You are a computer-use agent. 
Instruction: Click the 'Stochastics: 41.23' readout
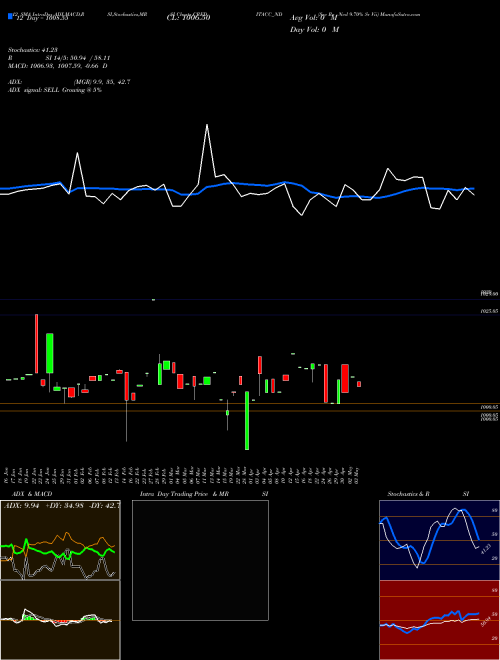[32, 50]
